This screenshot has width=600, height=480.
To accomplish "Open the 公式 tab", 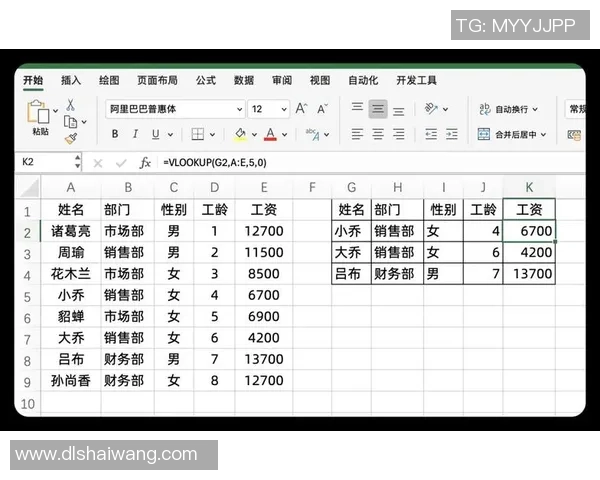I will pos(206,80).
